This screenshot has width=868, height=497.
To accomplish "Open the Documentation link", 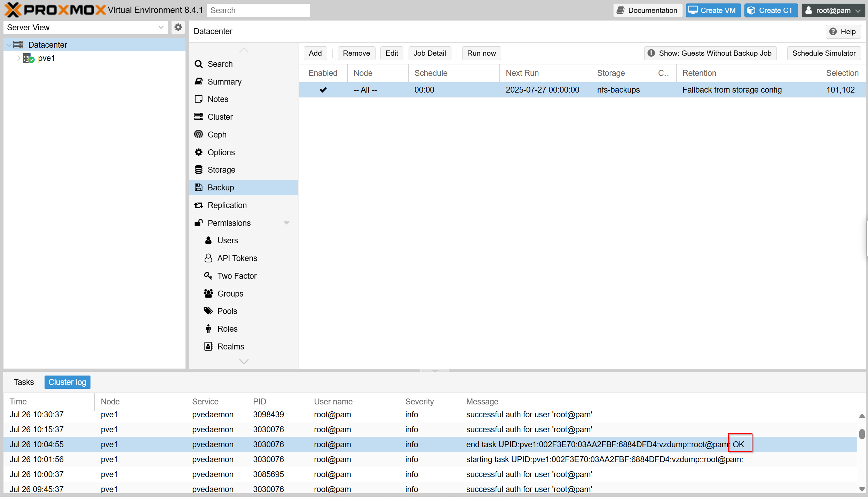I will (x=647, y=10).
